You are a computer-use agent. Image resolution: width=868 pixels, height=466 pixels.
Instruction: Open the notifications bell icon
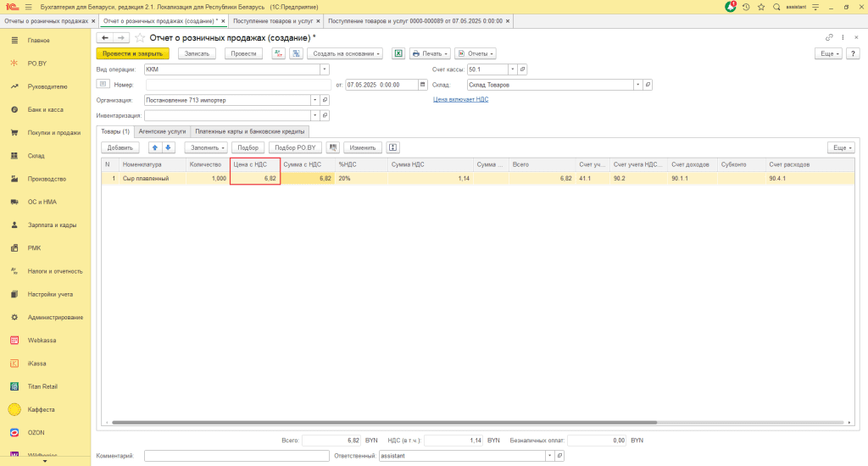(x=731, y=7)
